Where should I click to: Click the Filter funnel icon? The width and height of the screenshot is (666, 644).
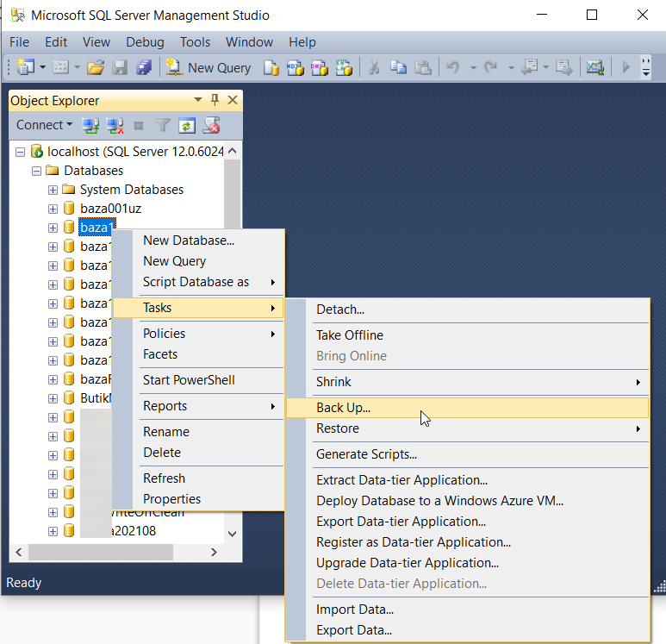(x=163, y=126)
